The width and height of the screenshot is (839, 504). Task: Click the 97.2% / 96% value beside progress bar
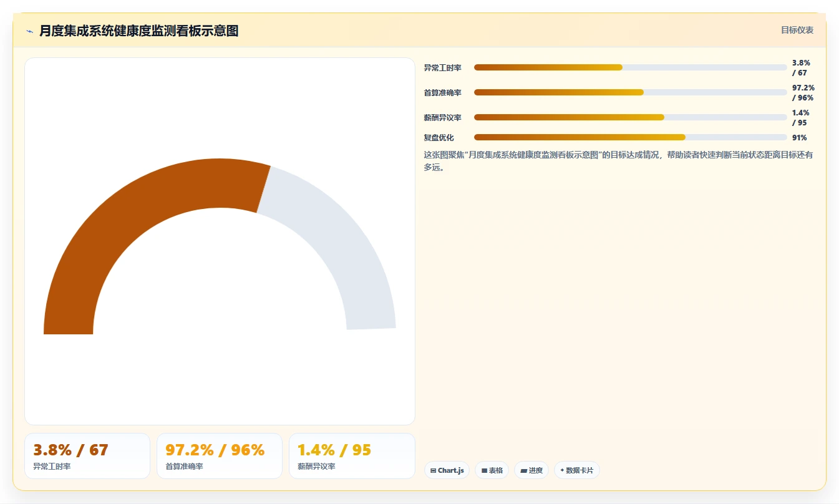803,92
